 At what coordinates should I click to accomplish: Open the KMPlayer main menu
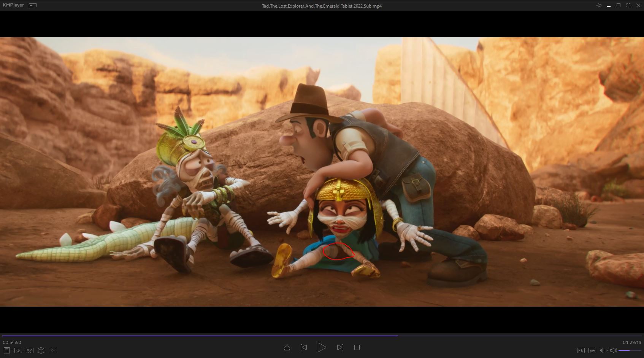click(x=13, y=5)
